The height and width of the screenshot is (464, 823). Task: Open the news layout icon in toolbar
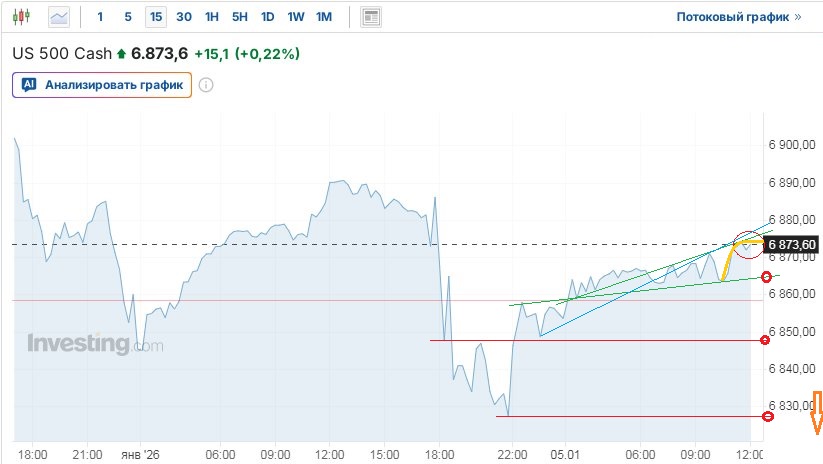tap(371, 17)
